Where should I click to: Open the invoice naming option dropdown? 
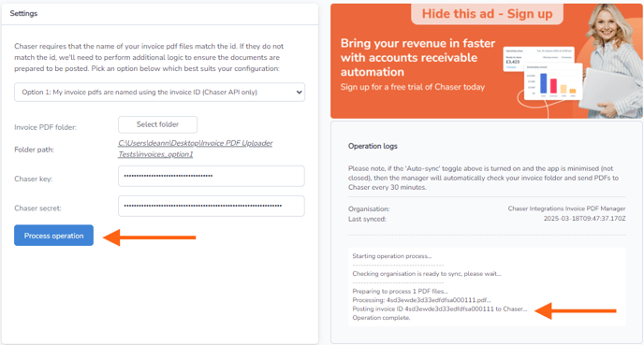[x=160, y=93]
